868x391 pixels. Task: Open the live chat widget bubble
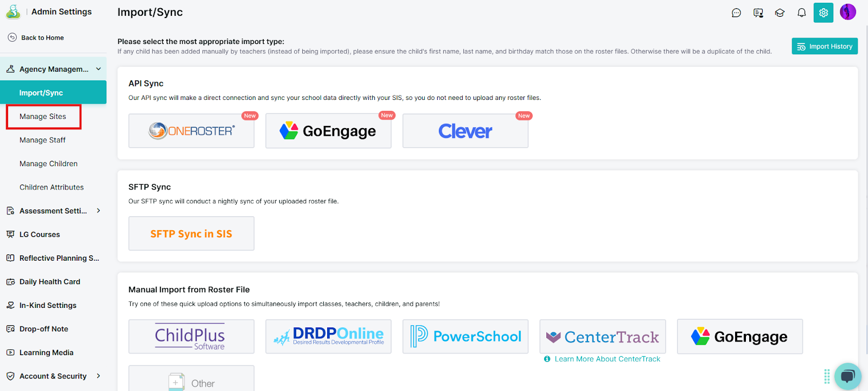[848, 376]
